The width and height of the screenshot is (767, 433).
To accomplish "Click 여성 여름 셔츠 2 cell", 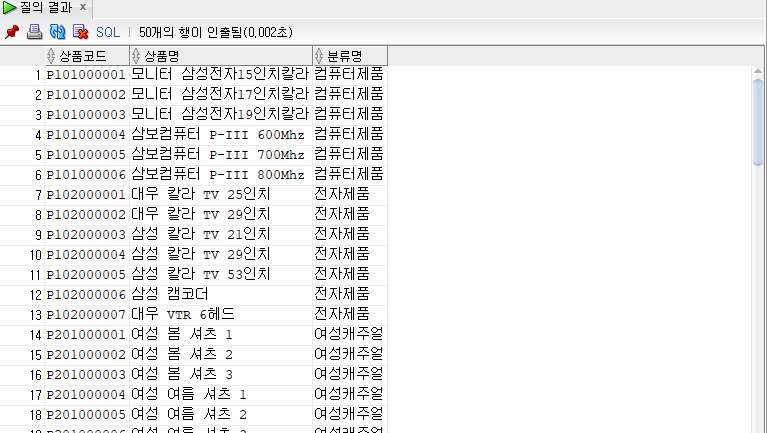I will point(221,415).
